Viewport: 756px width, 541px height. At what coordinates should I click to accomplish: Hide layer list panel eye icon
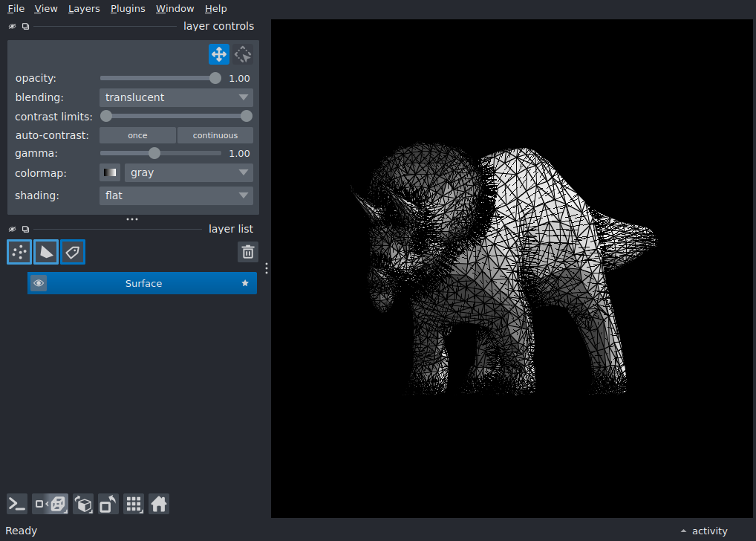point(12,229)
